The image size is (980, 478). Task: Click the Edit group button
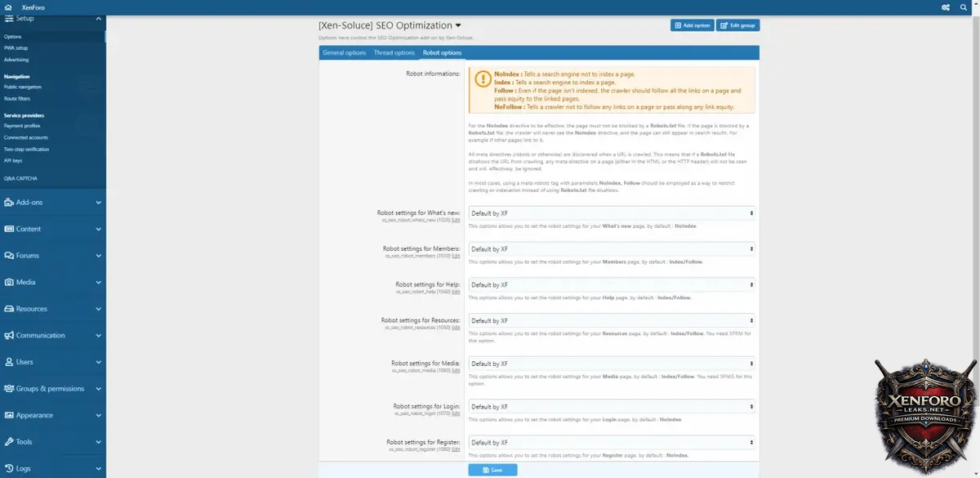click(x=737, y=25)
